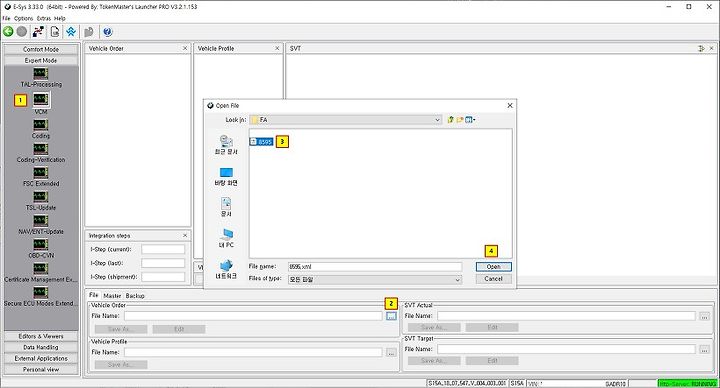
Task: Browse for Vehicle Order file
Action: point(391,316)
